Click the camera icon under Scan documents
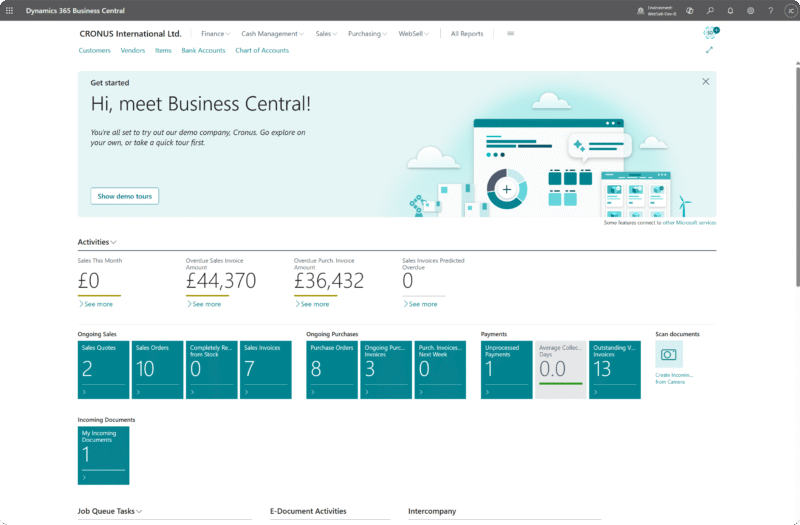The image size is (800, 525). tap(669, 355)
